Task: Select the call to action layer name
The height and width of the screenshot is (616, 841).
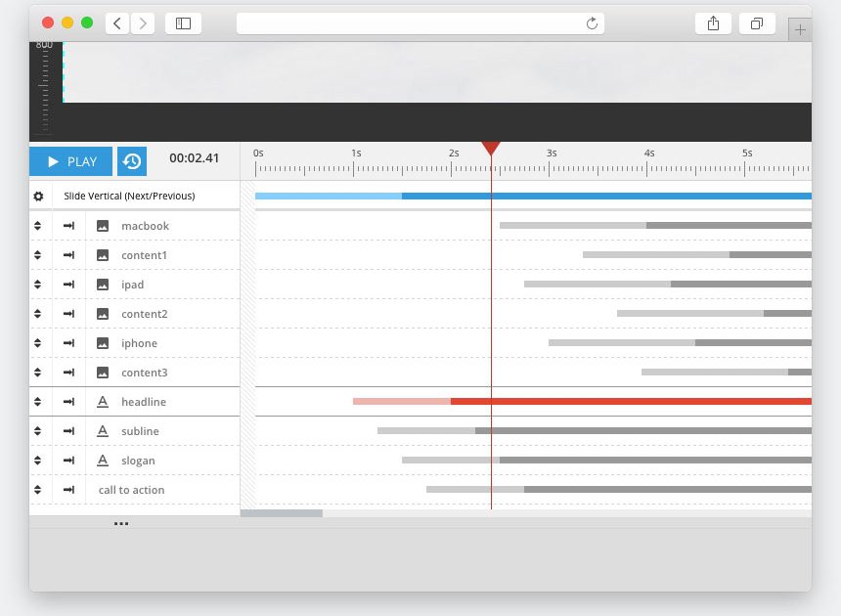Action: click(131, 490)
